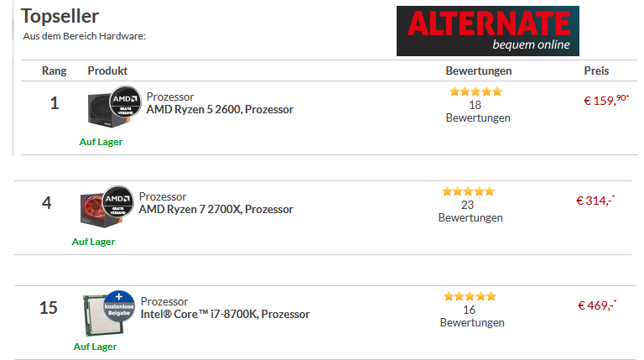Click star rating for Intel Core i7-8700K

pos(470,296)
